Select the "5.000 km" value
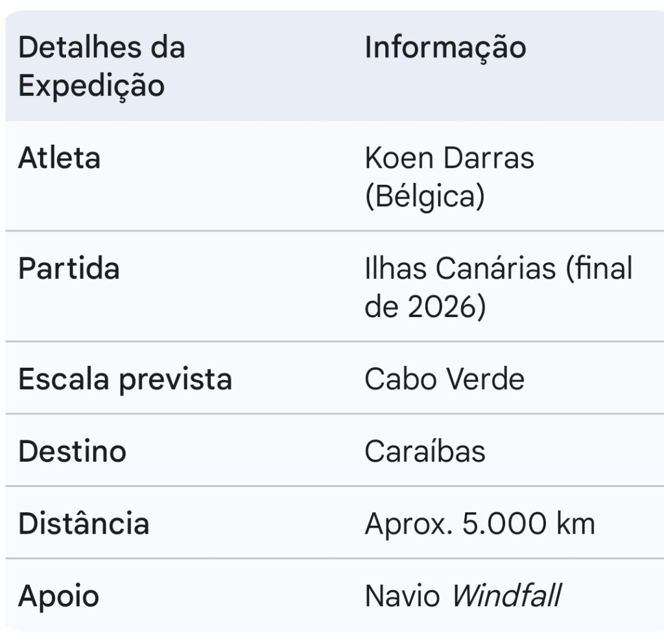The width and height of the screenshot is (664, 644). 528,523
